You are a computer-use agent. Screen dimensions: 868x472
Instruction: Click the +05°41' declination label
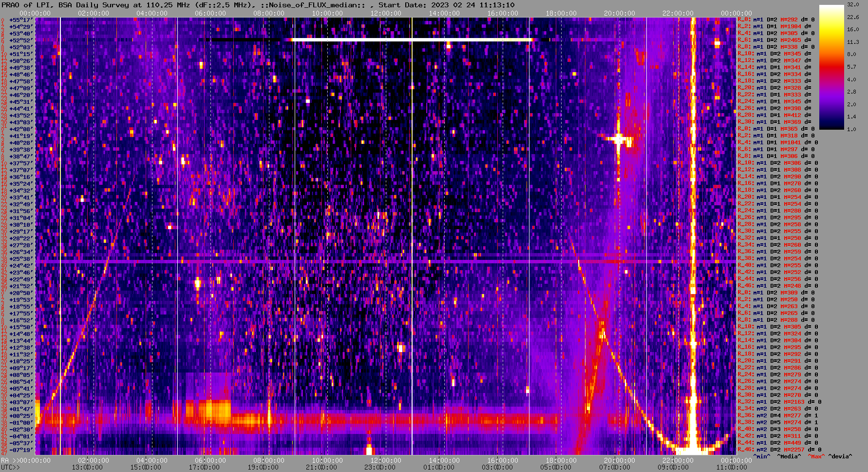[x=21, y=388]
